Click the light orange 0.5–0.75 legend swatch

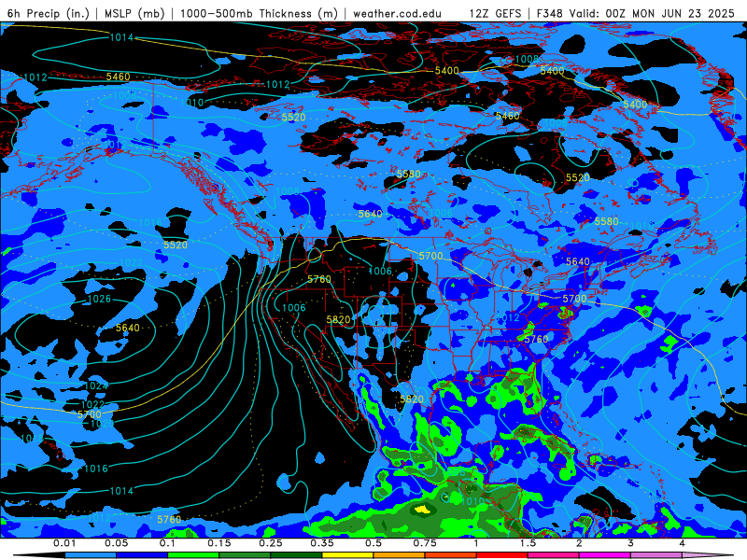click(400, 555)
